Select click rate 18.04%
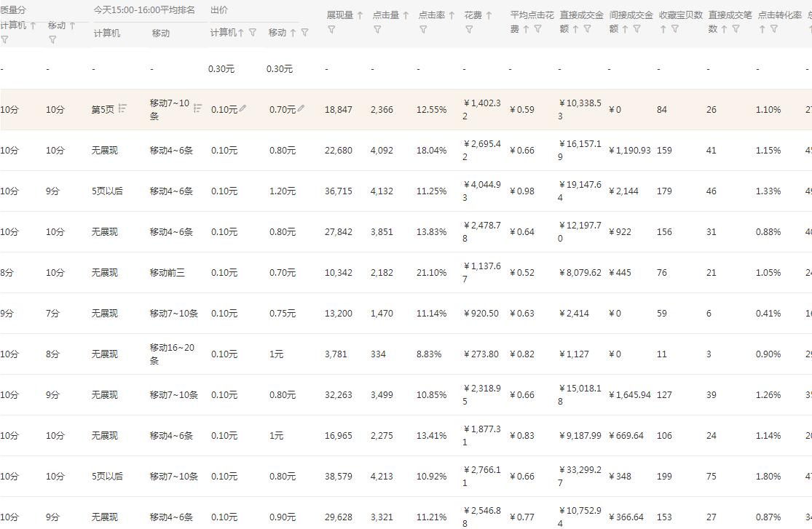812x529 pixels. [x=431, y=151]
